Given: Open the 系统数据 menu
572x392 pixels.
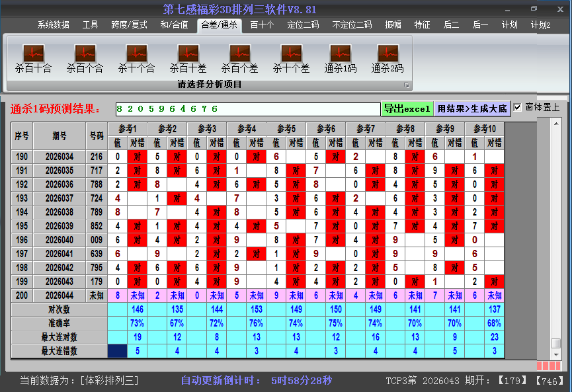Looking at the screenshot, I should point(53,25).
